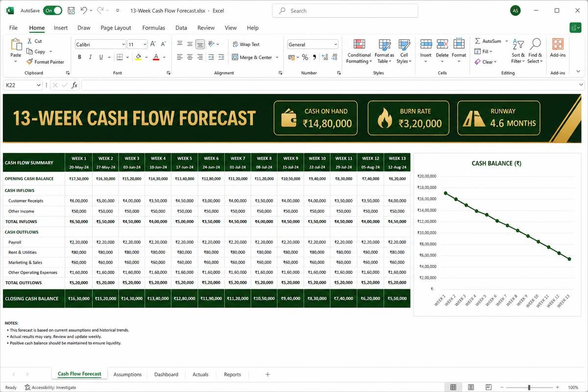This screenshot has width=588, height=392.
Task: Click the Decrease Decimal icon
Action: (334, 57)
